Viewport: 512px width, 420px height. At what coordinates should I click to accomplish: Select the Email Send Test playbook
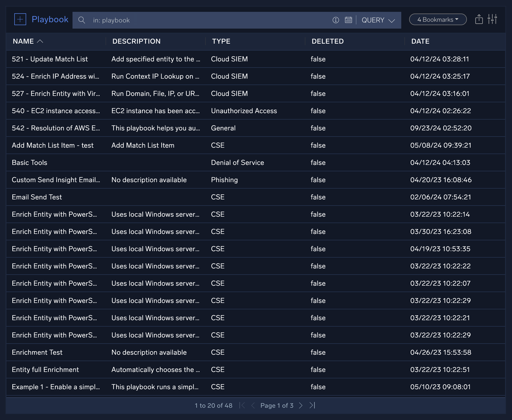pyautogui.click(x=37, y=197)
